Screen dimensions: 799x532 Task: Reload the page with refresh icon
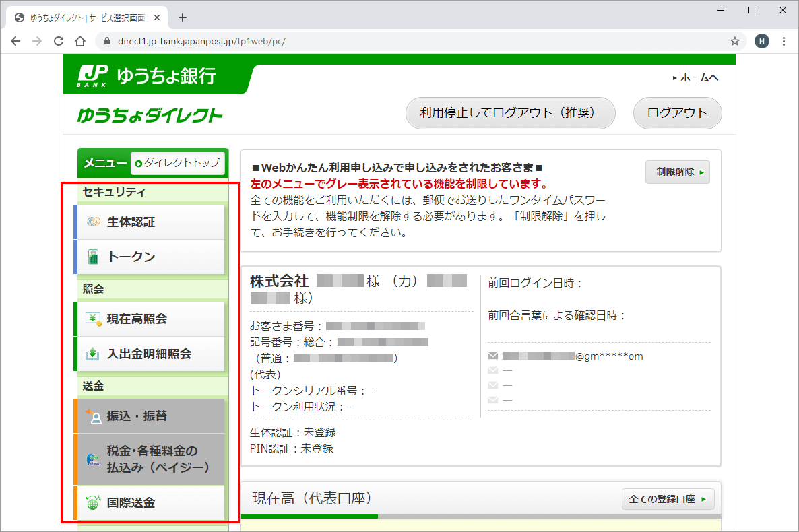59,41
